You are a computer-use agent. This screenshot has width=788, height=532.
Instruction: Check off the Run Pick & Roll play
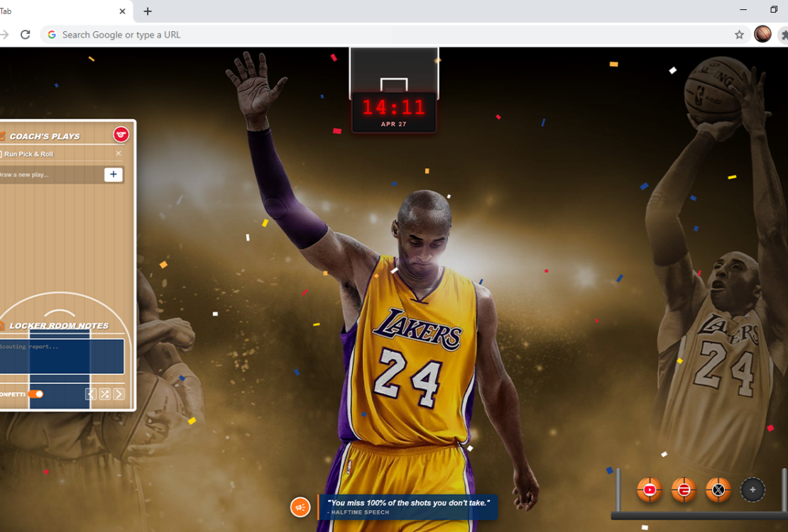point(1,154)
